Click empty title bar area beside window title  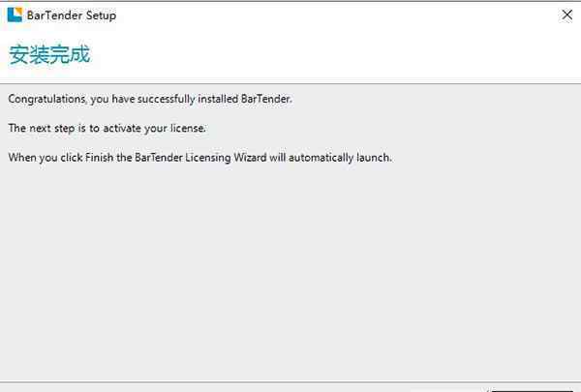click(333, 15)
